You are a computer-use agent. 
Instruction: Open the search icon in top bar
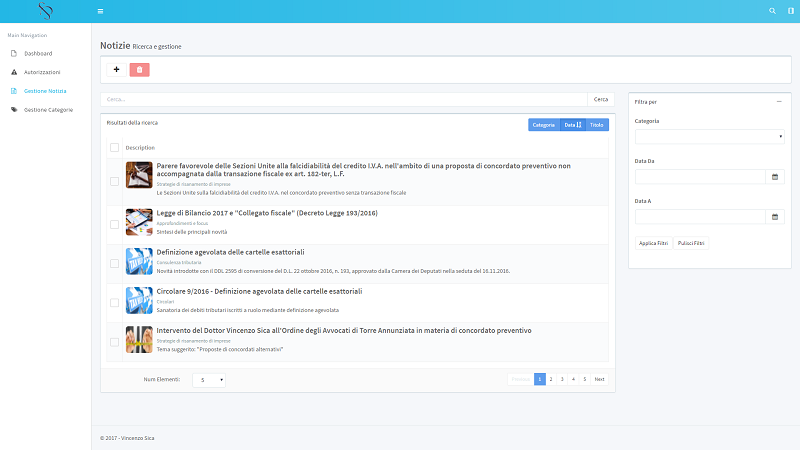tap(771, 11)
